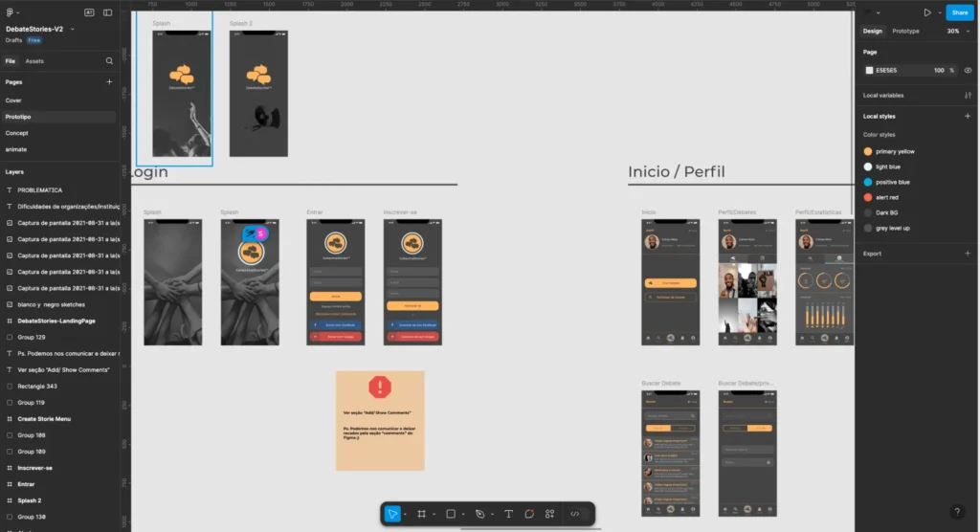Select the Comment tool

pyautogui.click(x=529, y=514)
